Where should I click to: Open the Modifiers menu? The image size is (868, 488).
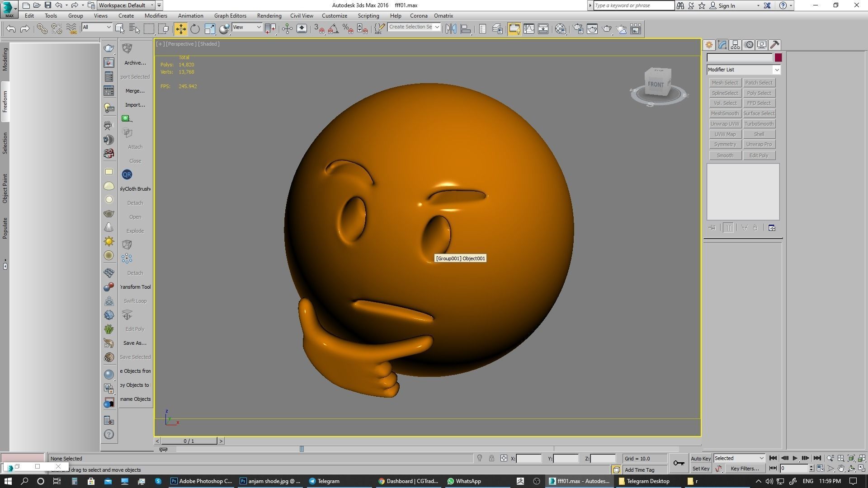[156, 16]
